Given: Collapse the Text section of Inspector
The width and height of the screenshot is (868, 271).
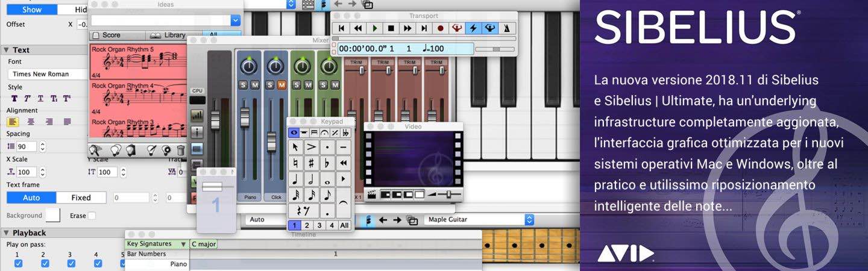Looking at the screenshot, I should [x=5, y=50].
